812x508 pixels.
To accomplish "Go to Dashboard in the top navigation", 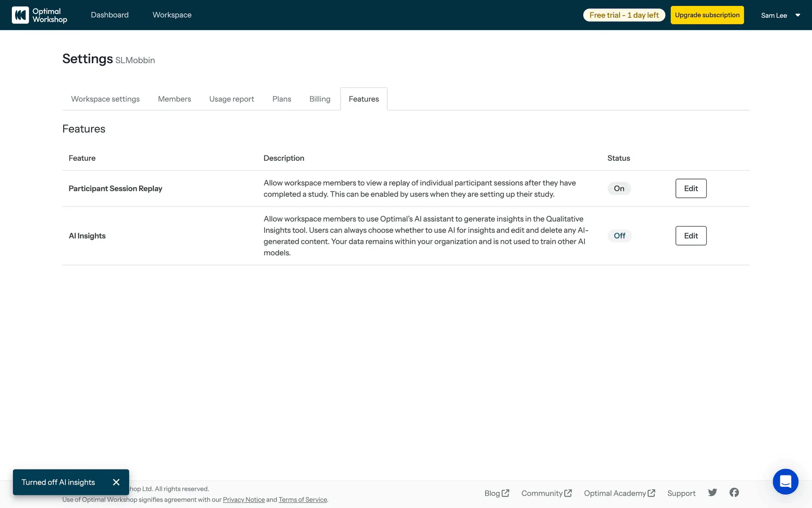I will [x=110, y=15].
